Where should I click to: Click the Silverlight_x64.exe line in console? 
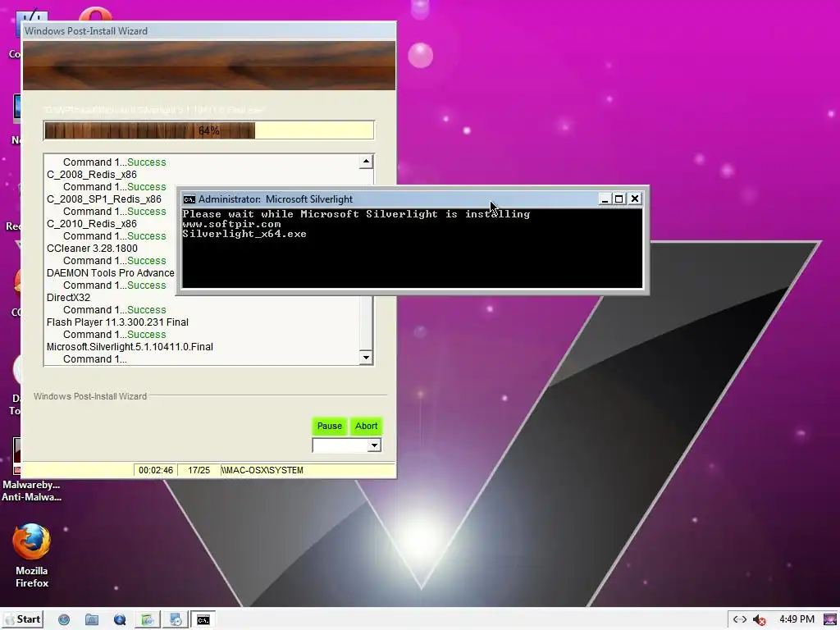coord(244,234)
